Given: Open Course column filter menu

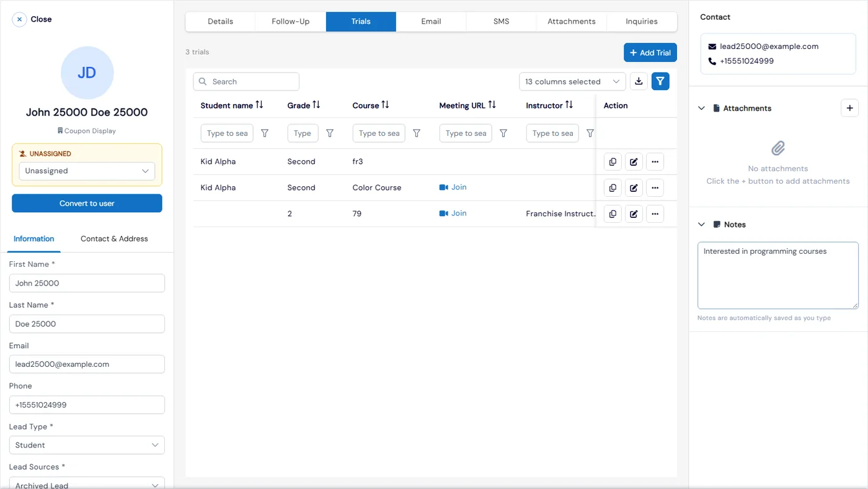Looking at the screenshot, I should (417, 133).
